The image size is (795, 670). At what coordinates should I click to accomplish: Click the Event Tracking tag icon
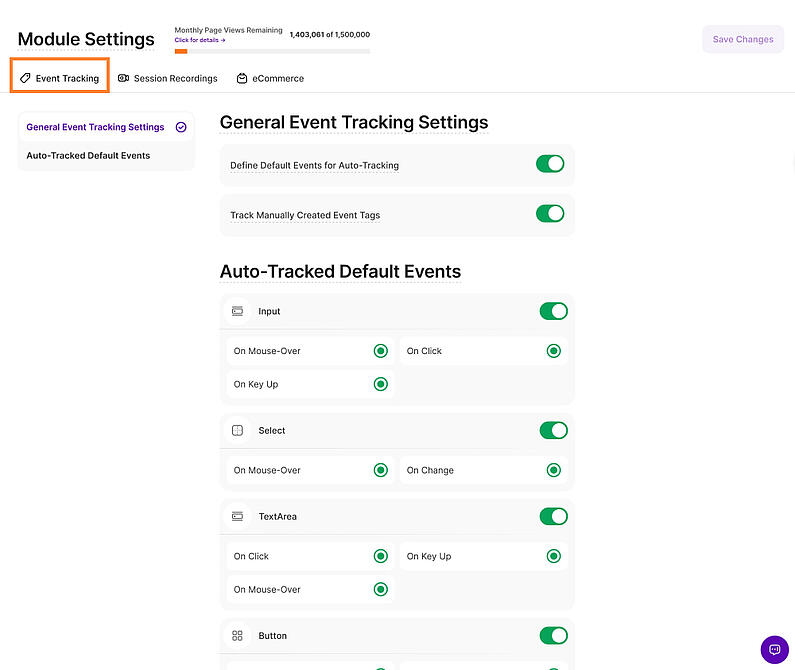25,78
